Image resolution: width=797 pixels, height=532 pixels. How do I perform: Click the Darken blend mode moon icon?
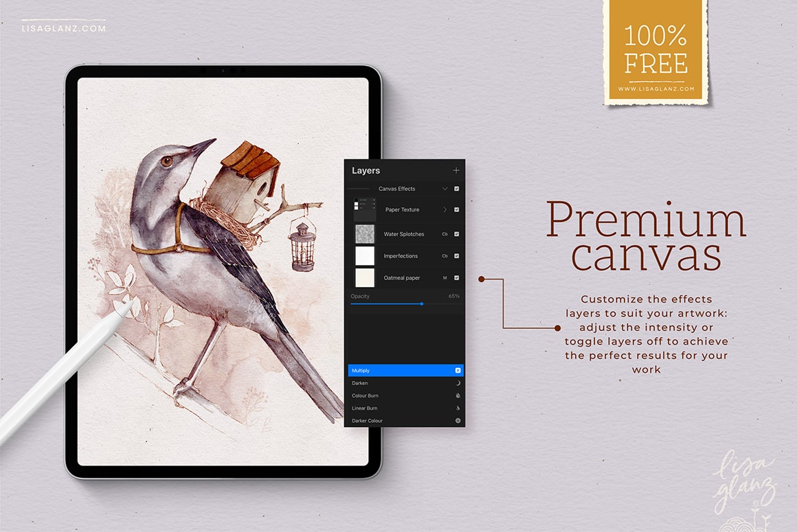pyautogui.click(x=458, y=383)
